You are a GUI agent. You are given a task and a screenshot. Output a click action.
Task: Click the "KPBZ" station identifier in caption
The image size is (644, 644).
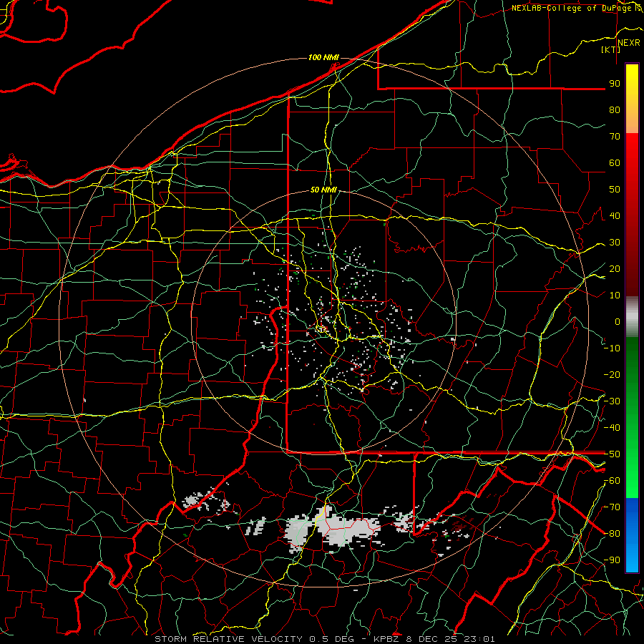click(387, 639)
